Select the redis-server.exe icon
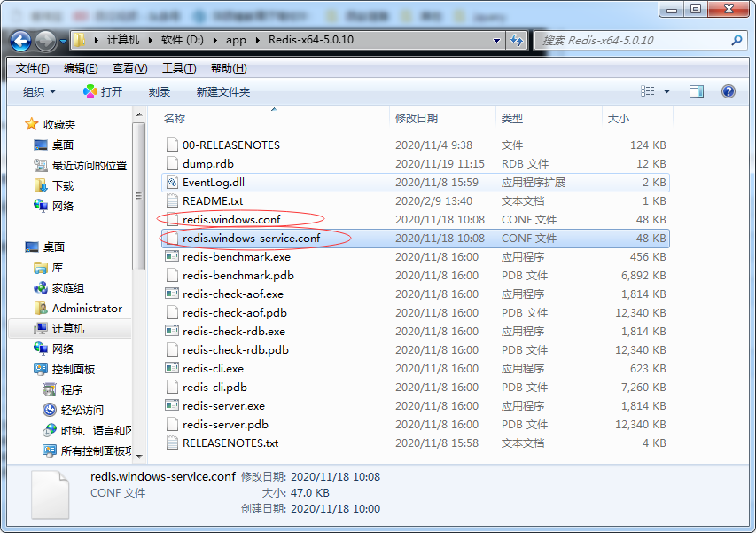Viewport: 756px width, 533px height. pyautogui.click(x=172, y=405)
